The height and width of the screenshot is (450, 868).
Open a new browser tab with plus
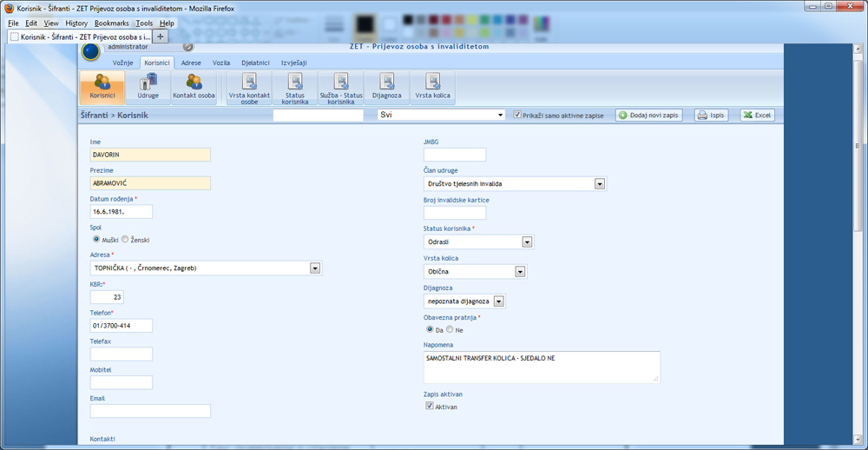160,36
